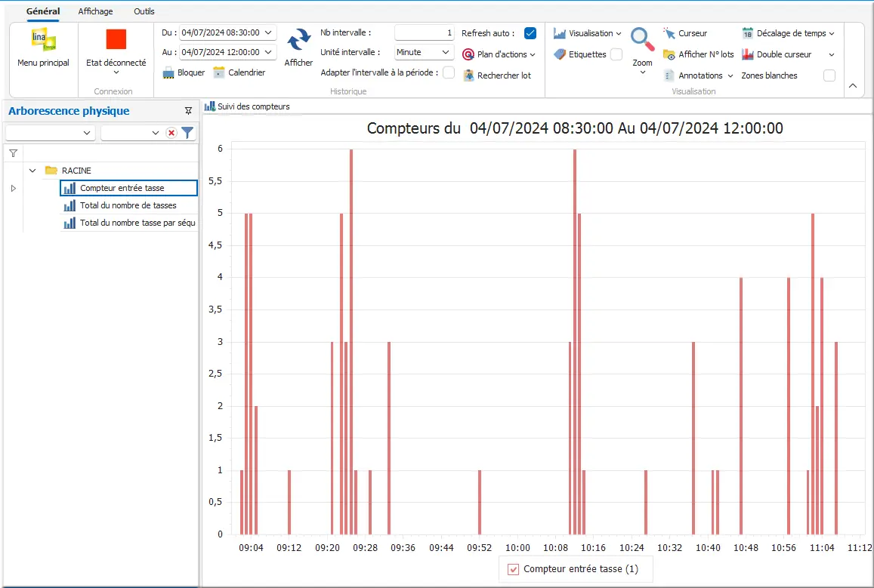Collapse the ribbon with the up chevron
This screenshot has width=874, height=588.
[x=853, y=86]
